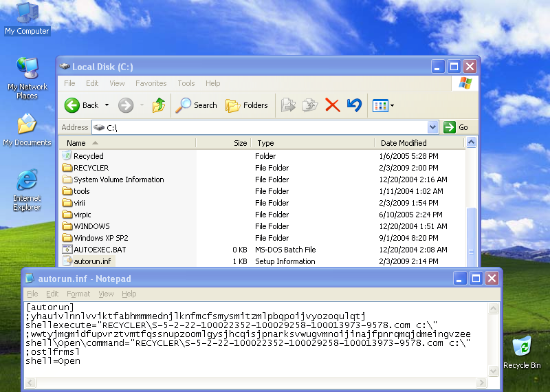
Task: Click the Address bar path field
Action: click(x=260, y=127)
